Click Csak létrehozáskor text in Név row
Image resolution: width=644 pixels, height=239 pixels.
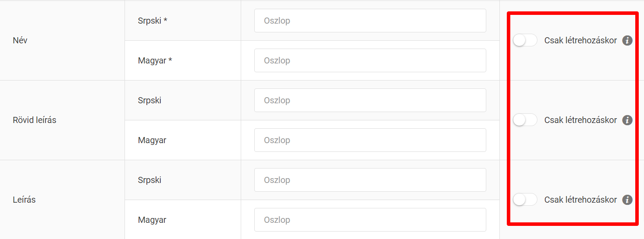point(580,41)
